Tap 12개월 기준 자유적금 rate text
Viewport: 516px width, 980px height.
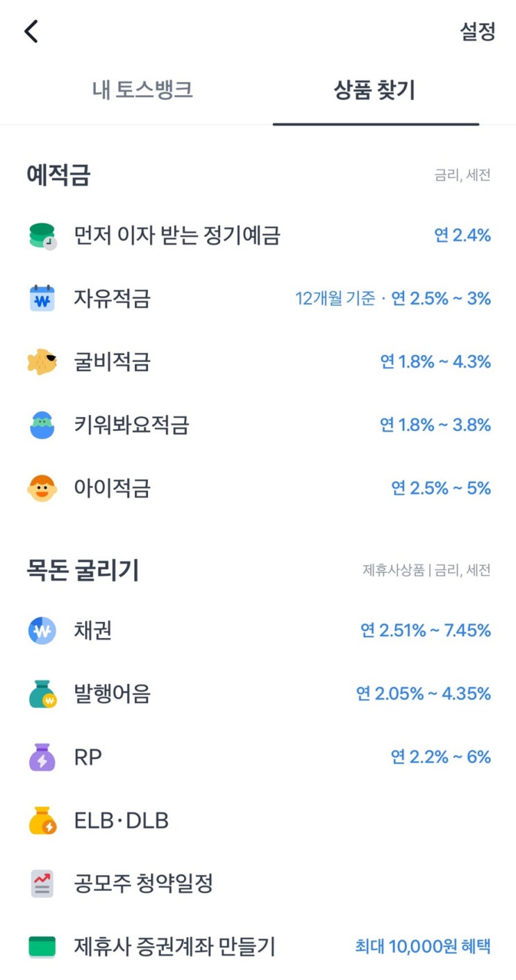pyautogui.click(x=393, y=299)
